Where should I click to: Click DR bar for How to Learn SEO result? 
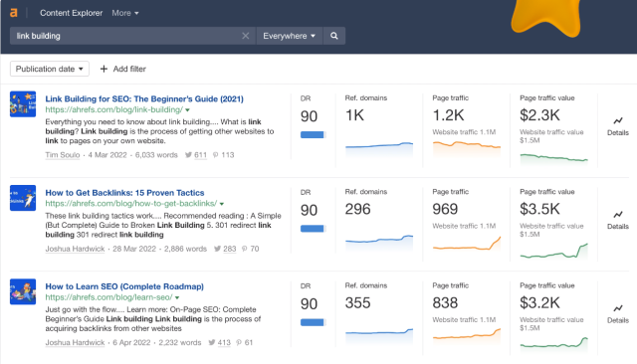(x=313, y=322)
